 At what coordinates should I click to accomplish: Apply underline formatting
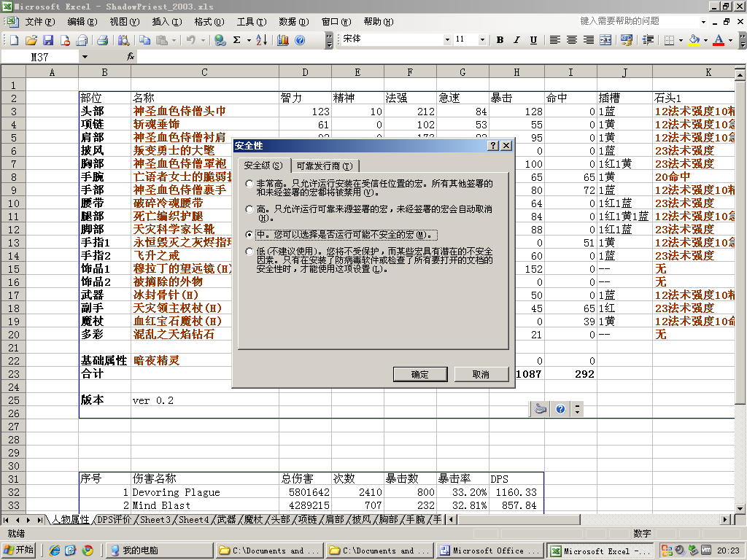pyautogui.click(x=534, y=41)
